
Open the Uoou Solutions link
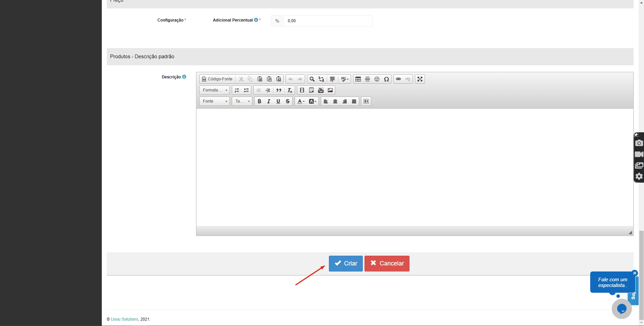[125, 319]
